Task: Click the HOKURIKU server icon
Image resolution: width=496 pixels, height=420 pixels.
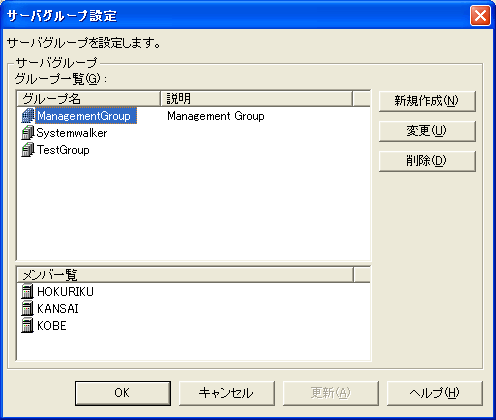Action: pos(27,291)
